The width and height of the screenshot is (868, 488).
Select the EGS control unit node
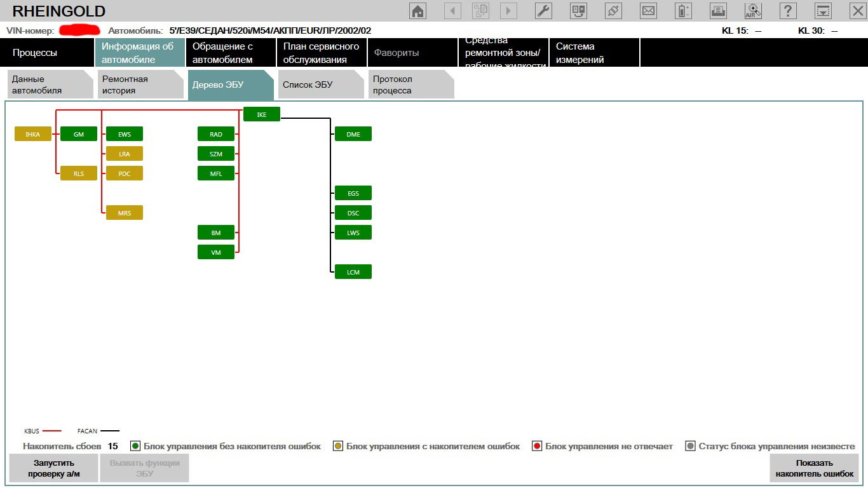point(353,193)
